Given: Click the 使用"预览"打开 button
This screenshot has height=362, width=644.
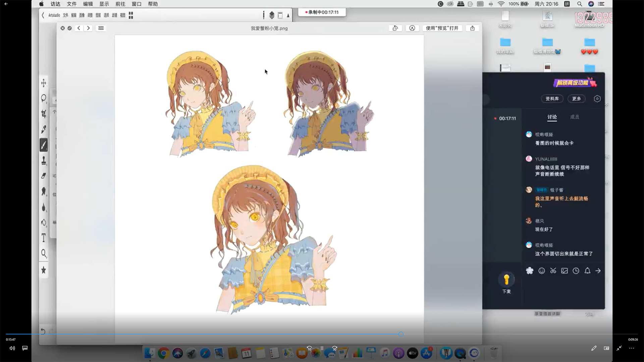Looking at the screenshot, I should point(442,28).
